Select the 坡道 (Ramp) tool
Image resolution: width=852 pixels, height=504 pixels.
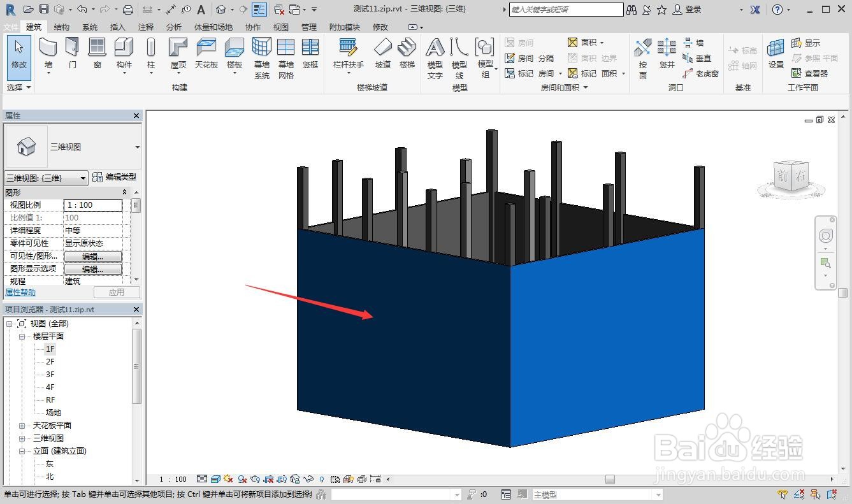click(383, 54)
